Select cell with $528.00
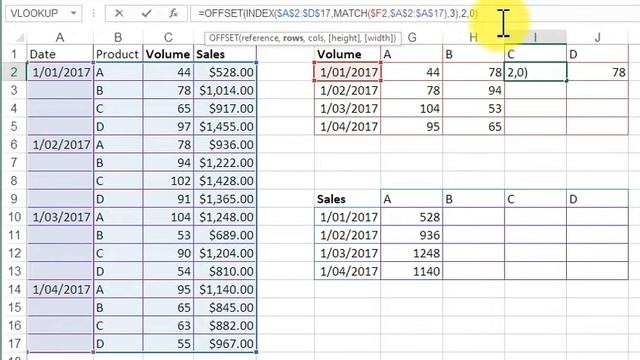640x360 pixels. 225,72
